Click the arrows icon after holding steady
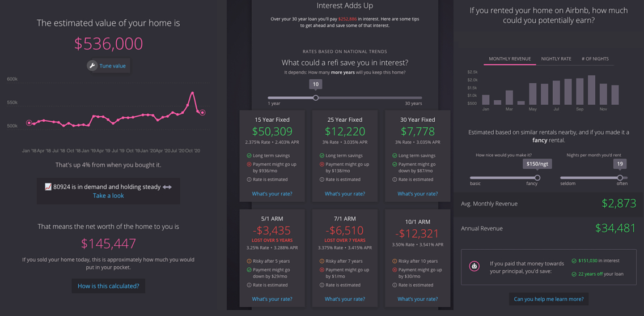 tap(167, 187)
